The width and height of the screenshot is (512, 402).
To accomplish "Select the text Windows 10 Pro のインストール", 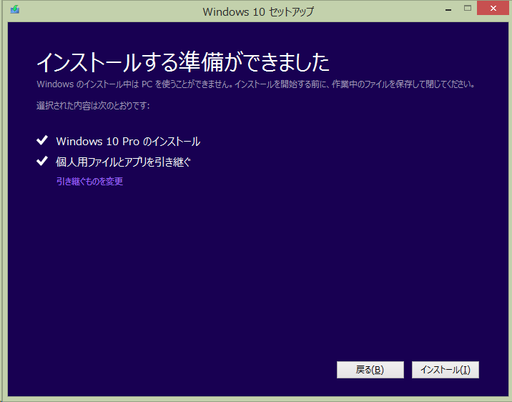I will (x=128, y=141).
